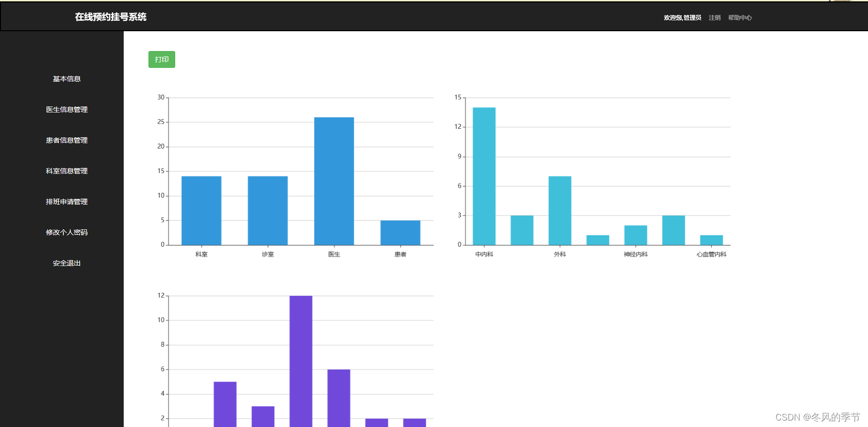This screenshot has height=427, width=868.
Task: Click the 患者 bar in the blue chart
Action: click(400, 233)
